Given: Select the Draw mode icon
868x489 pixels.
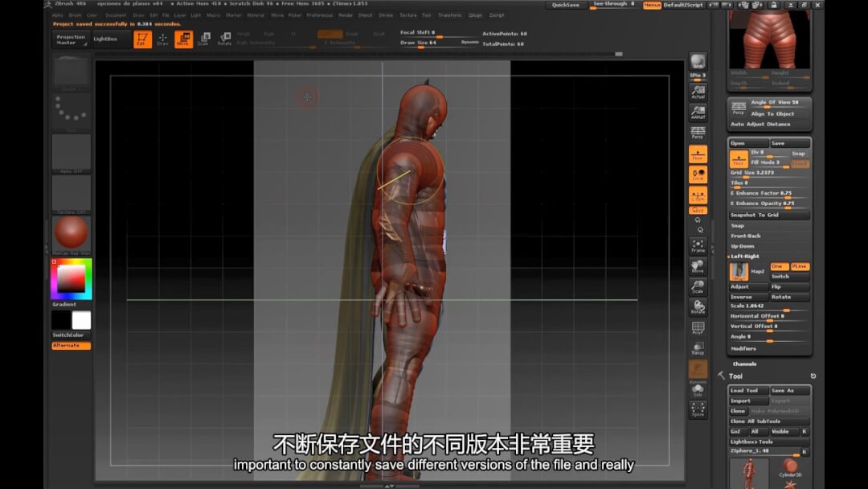Looking at the screenshot, I should coord(162,39).
